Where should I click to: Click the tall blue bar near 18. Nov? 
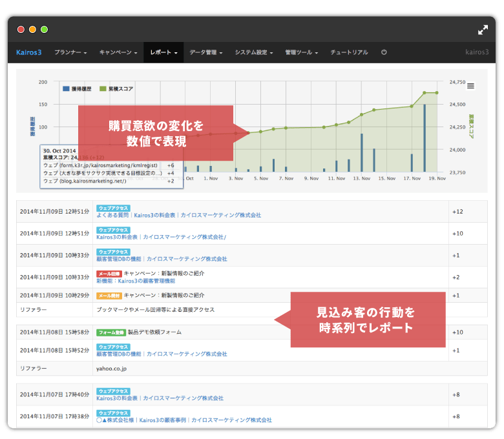[x=425, y=138]
